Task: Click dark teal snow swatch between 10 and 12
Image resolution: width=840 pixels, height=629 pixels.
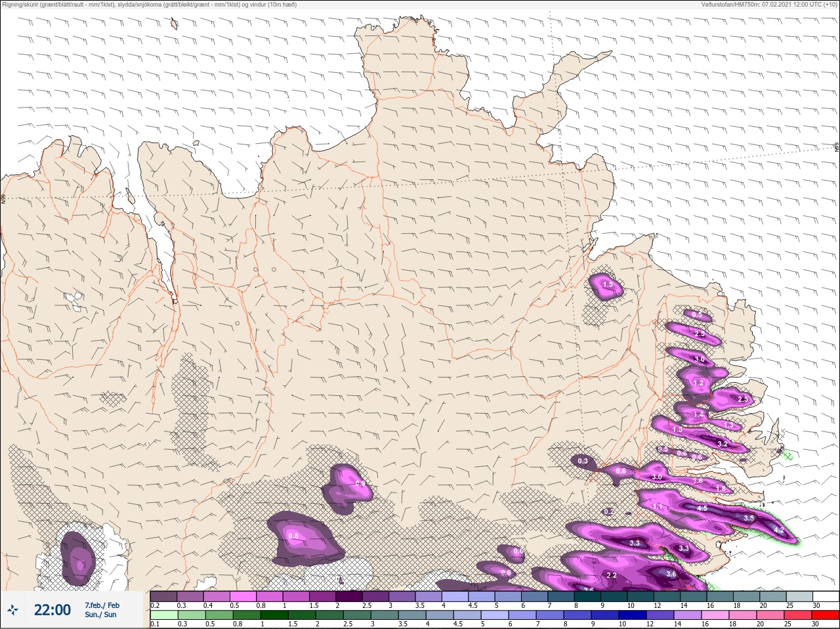Action: pos(642,596)
